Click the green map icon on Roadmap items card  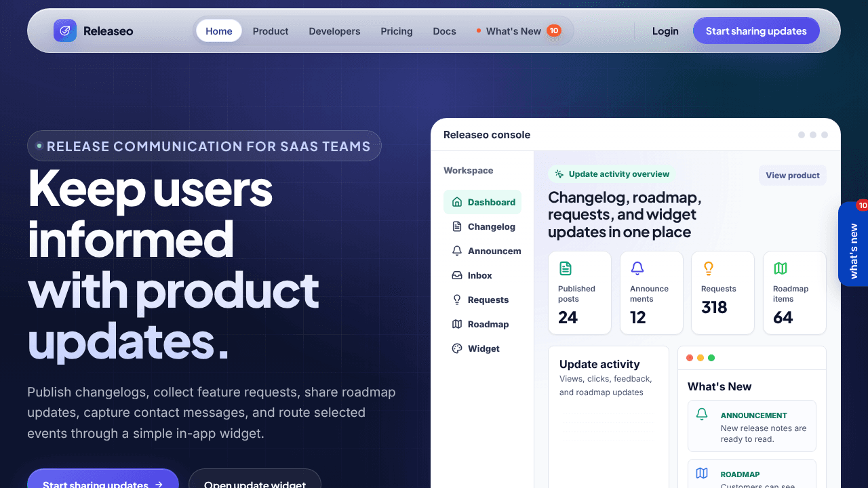[x=781, y=268]
